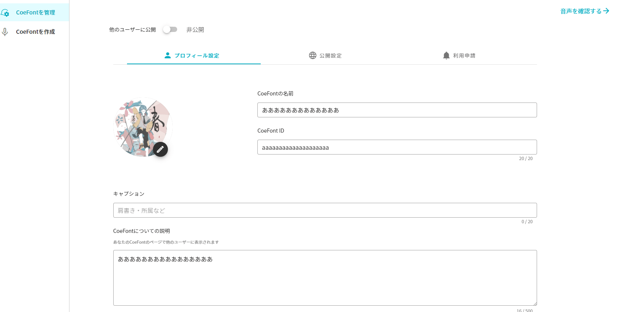Switch to the 利用申請 tab
The height and width of the screenshot is (312, 644).
(459, 55)
